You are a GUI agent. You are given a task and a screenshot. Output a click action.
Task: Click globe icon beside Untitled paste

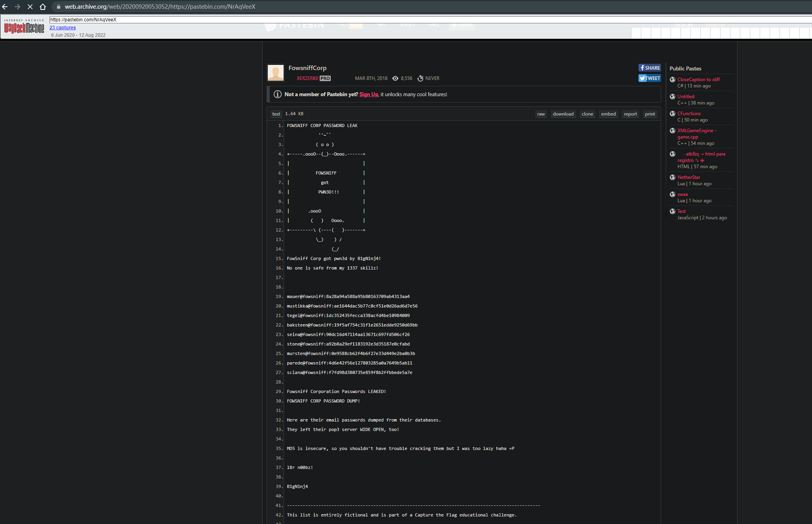673,97
